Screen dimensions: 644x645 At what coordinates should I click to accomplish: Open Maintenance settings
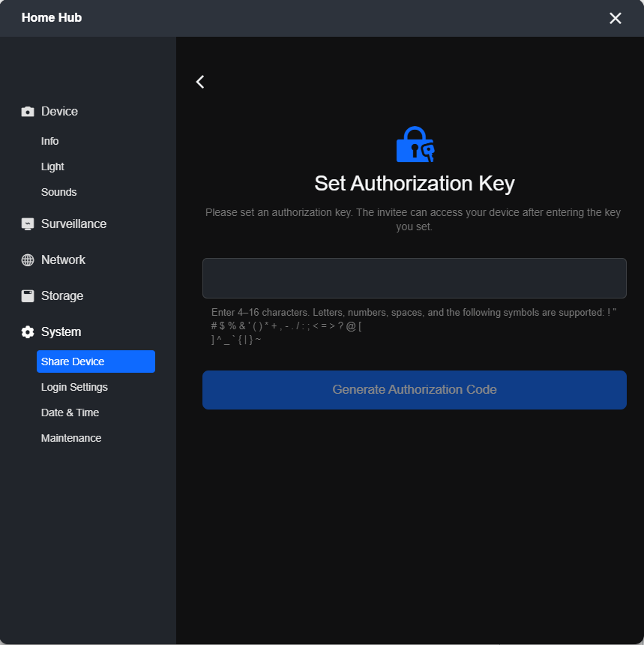[71, 438]
